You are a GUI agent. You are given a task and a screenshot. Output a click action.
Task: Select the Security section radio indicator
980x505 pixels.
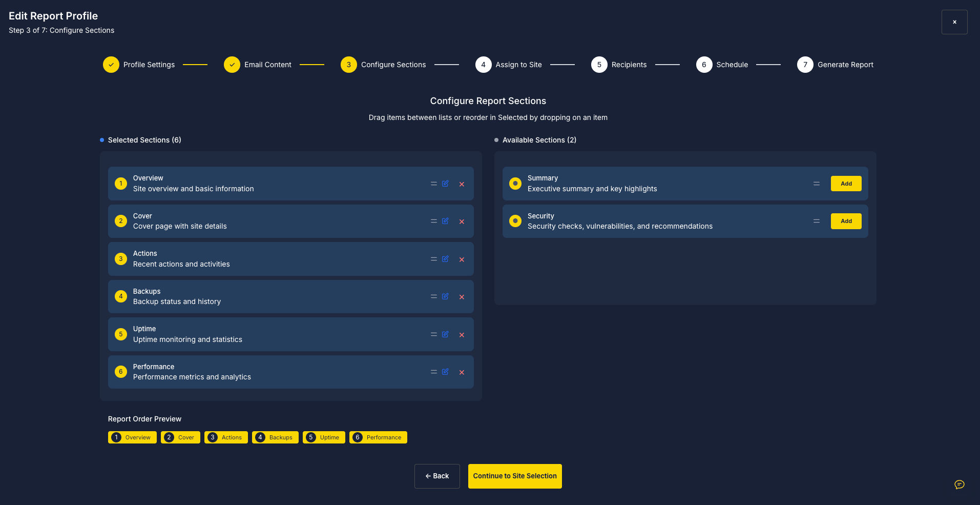[x=515, y=221]
